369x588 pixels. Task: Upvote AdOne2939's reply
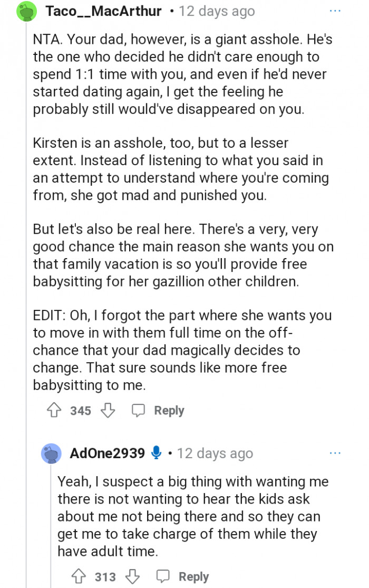pyautogui.click(x=80, y=577)
